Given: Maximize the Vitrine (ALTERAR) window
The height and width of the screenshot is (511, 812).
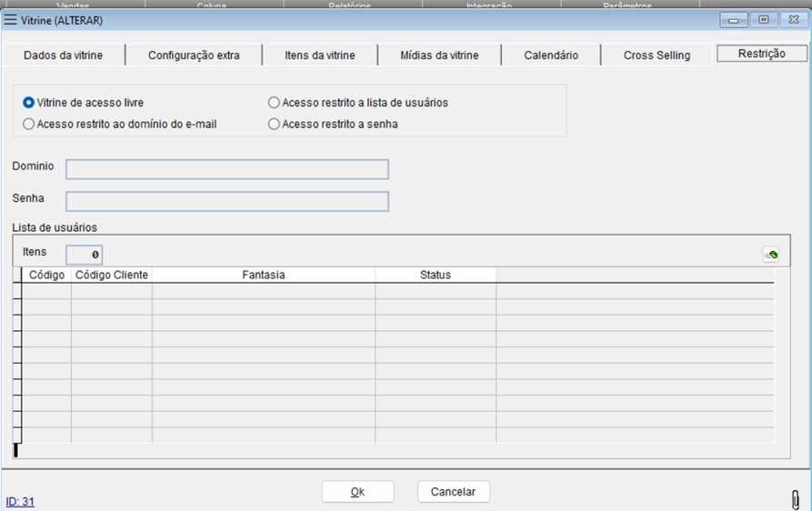Looking at the screenshot, I should click(763, 20).
